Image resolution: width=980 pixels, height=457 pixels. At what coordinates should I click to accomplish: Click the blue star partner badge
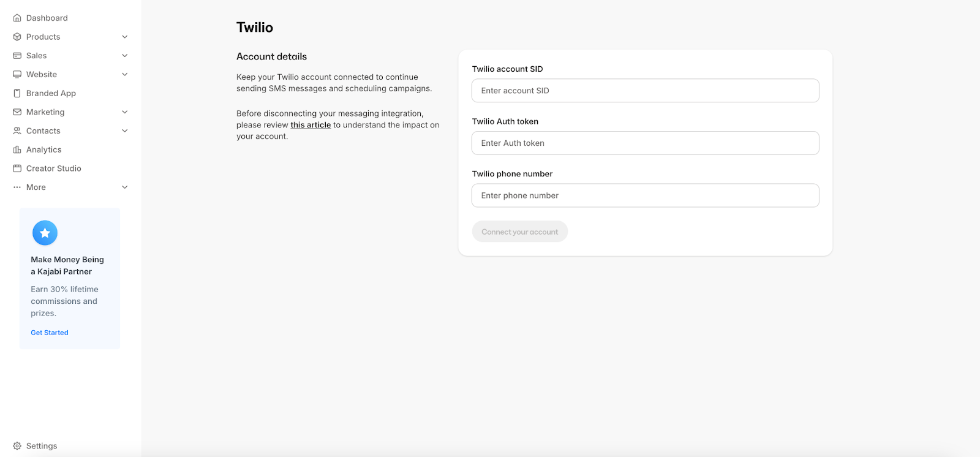(x=45, y=233)
